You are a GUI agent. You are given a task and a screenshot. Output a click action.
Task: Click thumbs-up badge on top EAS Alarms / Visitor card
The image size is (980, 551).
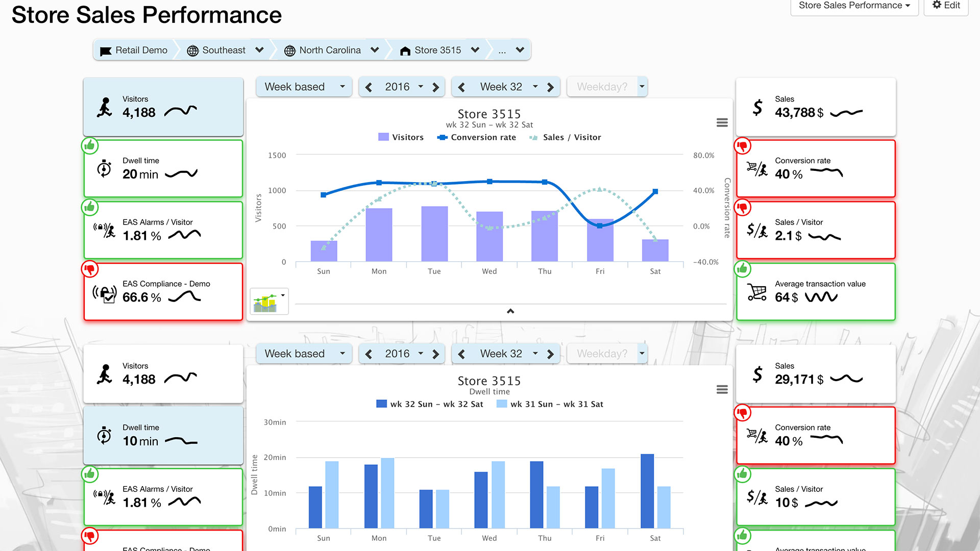pyautogui.click(x=90, y=207)
